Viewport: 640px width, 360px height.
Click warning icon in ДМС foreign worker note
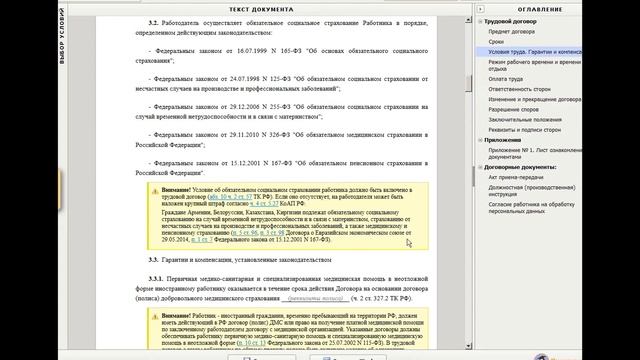coord(155,317)
